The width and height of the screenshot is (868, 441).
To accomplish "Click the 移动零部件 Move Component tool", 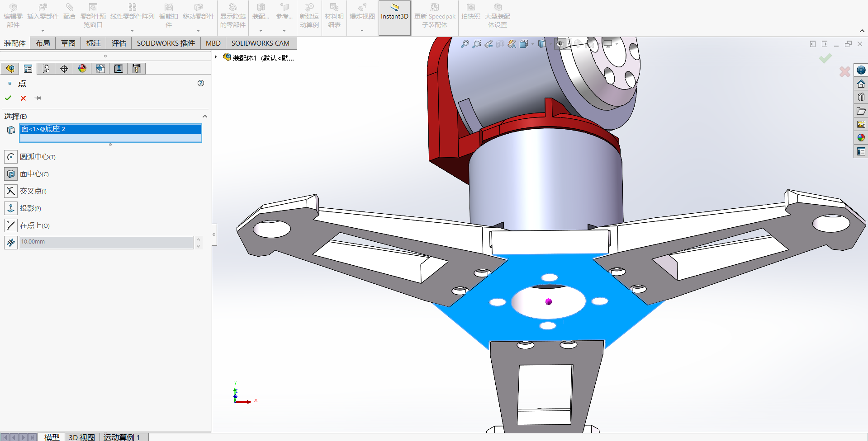I will click(198, 12).
